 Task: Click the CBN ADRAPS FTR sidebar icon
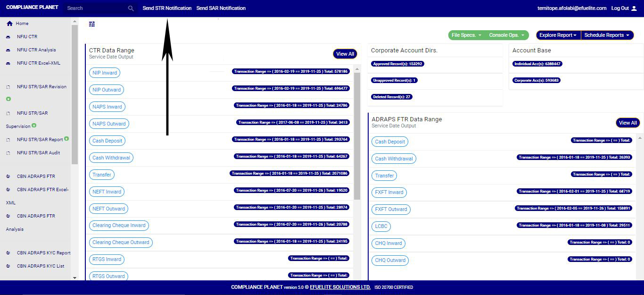[8, 177]
